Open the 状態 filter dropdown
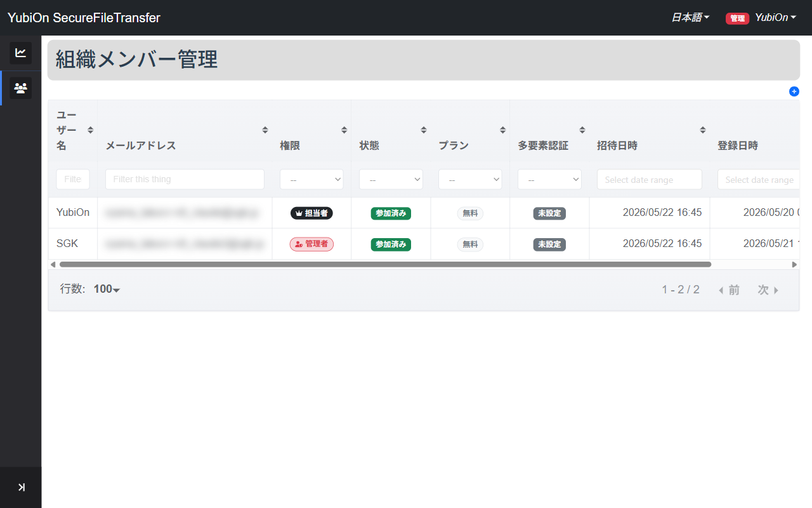The image size is (812, 508). click(x=391, y=180)
